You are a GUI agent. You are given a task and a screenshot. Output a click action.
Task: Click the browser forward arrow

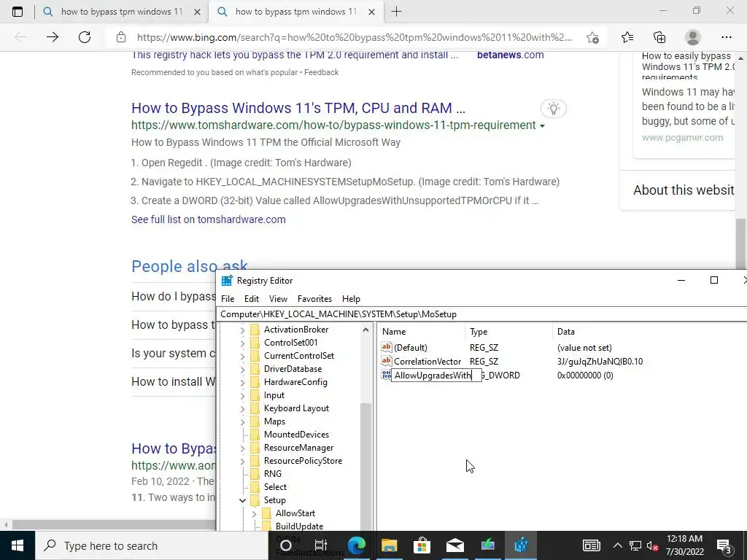pos(53,37)
